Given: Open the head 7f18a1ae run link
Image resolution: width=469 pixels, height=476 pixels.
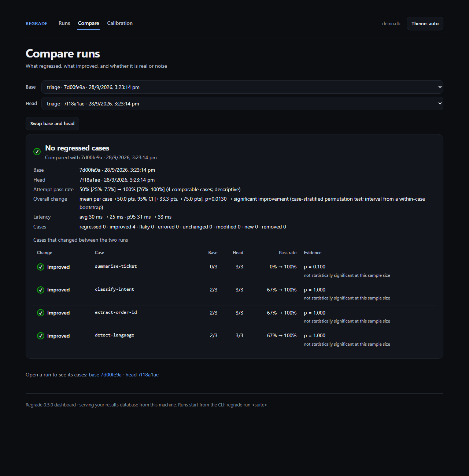Looking at the screenshot, I should click(x=142, y=375).
